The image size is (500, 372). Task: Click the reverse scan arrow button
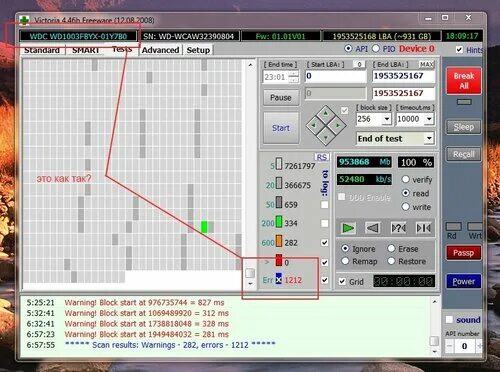(x=373, y=228)
